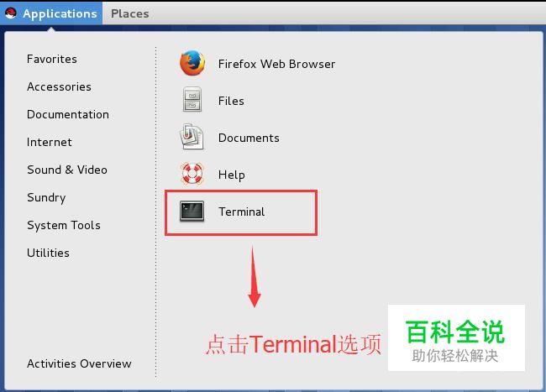Open the Help lifebuoy icon
546x392 pixels.
point(192,173)
